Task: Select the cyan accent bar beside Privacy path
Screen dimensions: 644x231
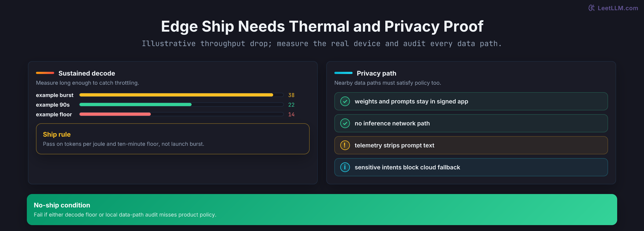Action: (x=343, y=73)
